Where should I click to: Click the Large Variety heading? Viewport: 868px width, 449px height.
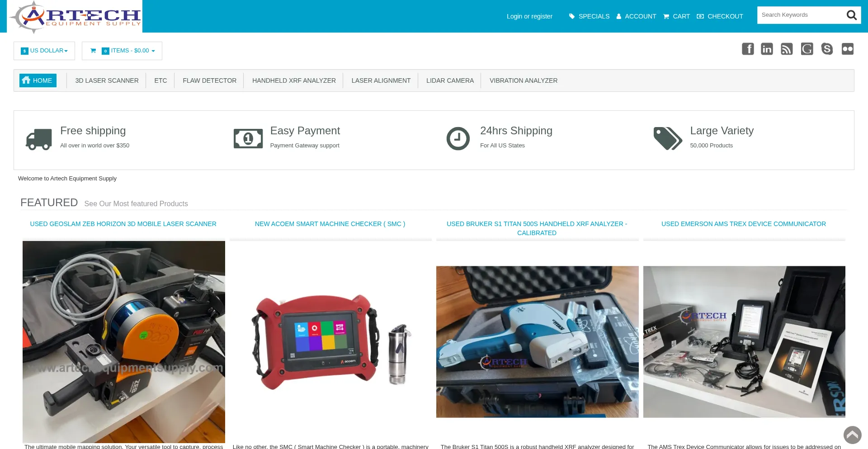(722, 131)
